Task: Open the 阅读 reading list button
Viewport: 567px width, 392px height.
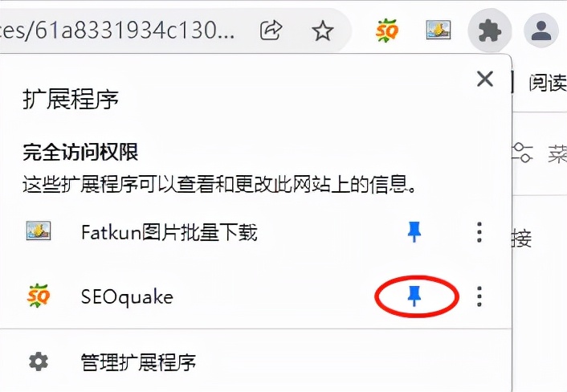Action: coord(548,83)
